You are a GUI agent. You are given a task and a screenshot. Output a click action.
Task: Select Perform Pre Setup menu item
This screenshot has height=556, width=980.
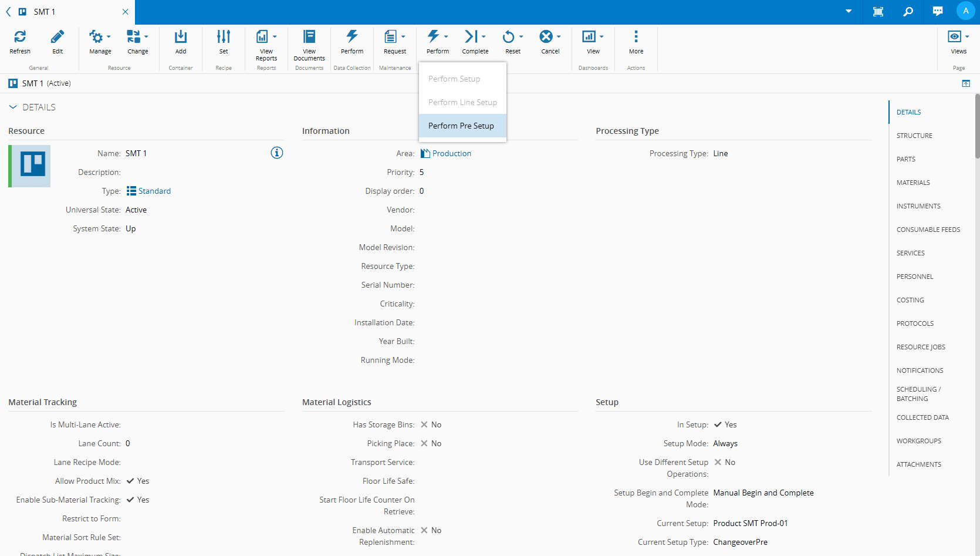click(462, 126)
